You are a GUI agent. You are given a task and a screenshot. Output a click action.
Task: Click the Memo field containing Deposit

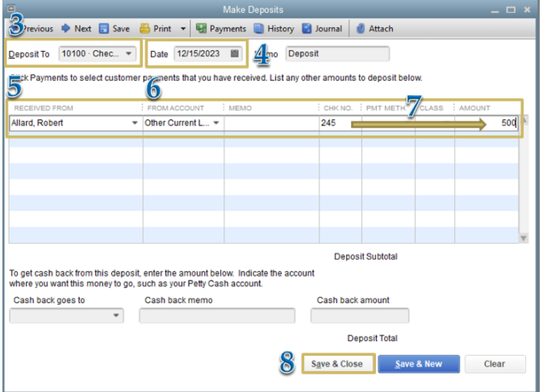[337, 54]
